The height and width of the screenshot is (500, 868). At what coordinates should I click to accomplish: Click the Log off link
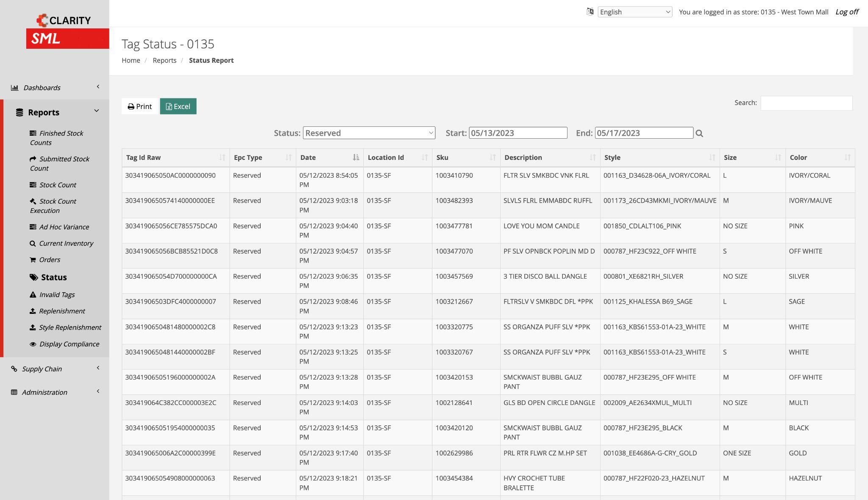pos(846,12)
